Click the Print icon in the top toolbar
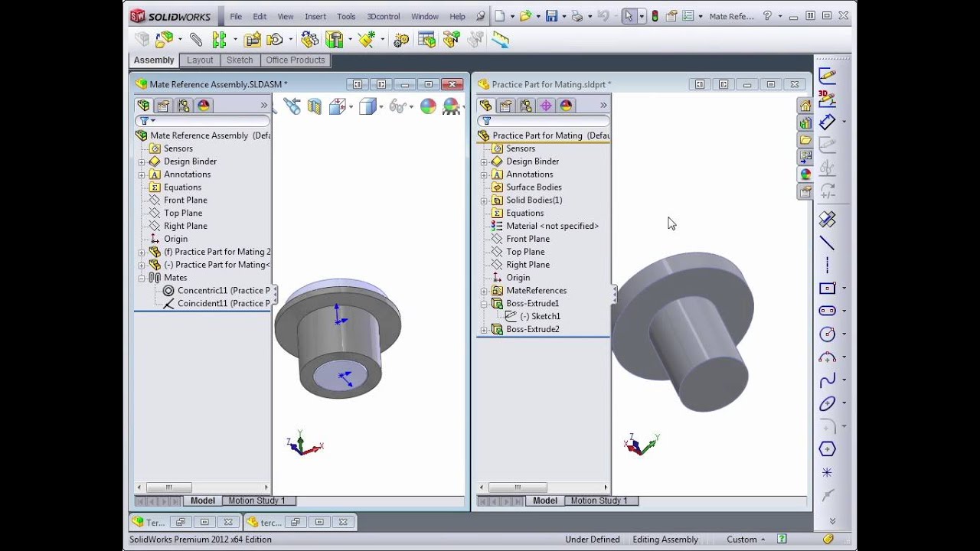The image size is (980, 551). point(577,16)
